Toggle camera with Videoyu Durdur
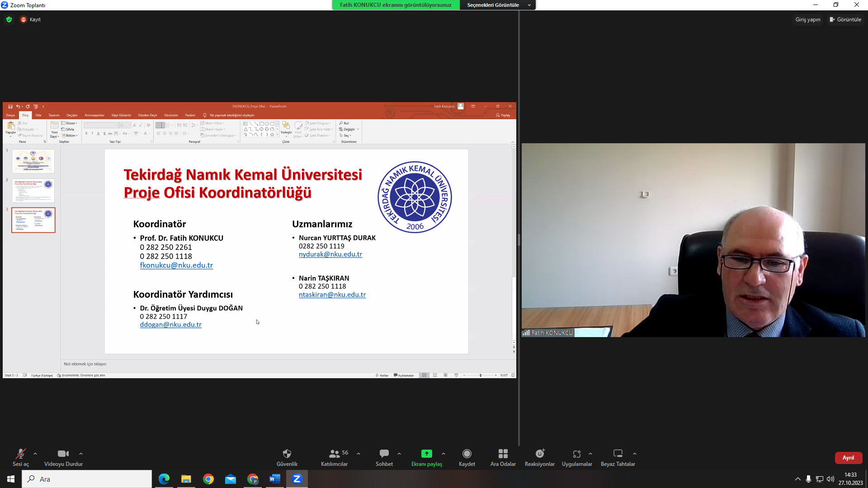The height and width of the screenshot is (488, 868). [x=63, y=454]
